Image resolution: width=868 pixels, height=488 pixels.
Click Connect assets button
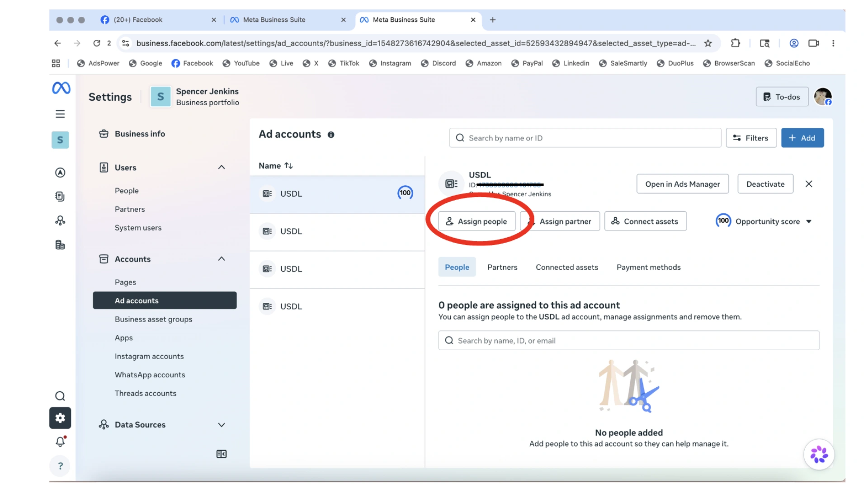[645, 221]
